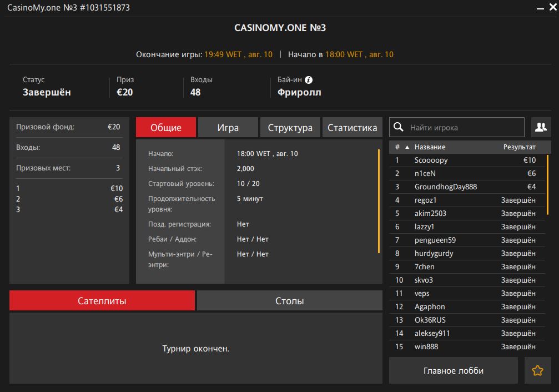Select player Scoooopy in the list

tap(431, 160)
